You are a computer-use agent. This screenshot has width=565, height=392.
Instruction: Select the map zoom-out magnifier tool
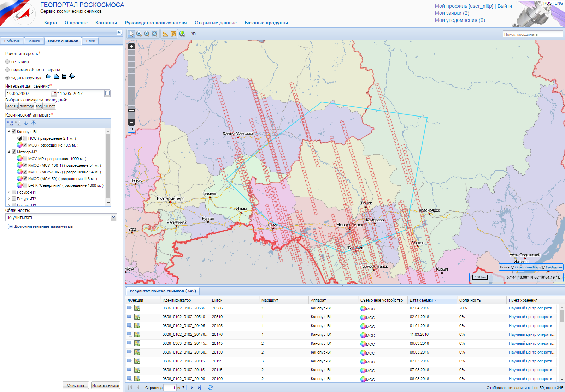point(147,34)
